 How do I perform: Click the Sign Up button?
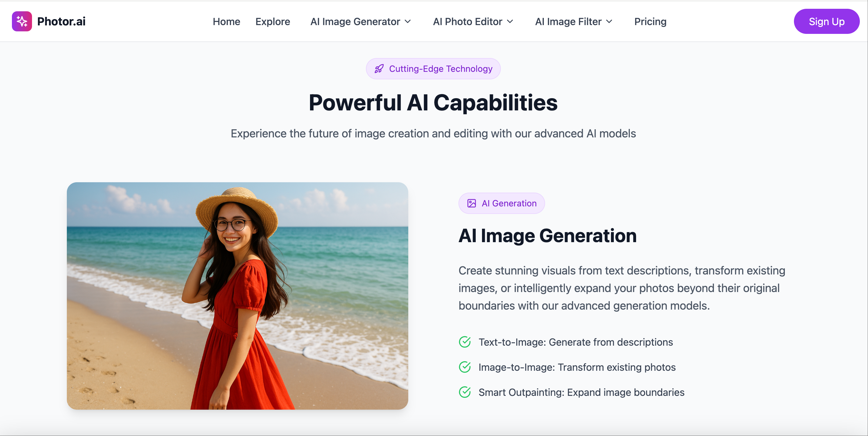(827, 21)
